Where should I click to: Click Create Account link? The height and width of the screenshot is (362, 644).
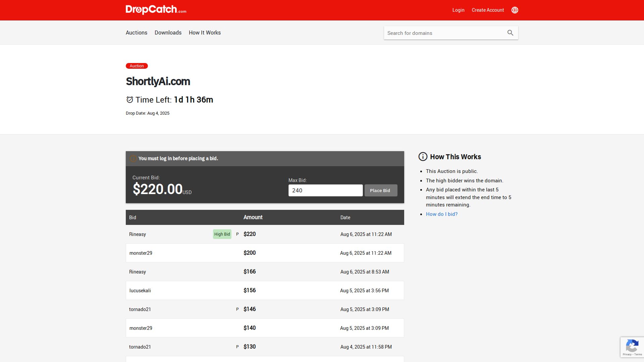488,10
